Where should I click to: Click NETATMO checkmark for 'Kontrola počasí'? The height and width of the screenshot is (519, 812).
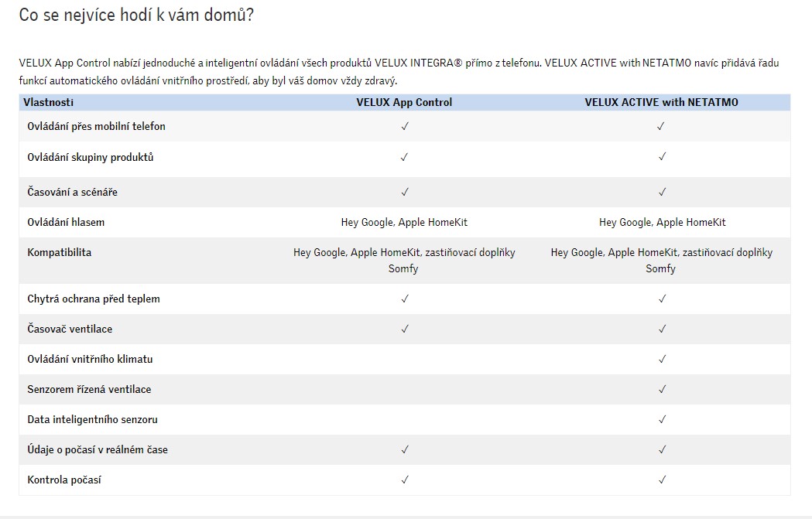coord(662,480)
